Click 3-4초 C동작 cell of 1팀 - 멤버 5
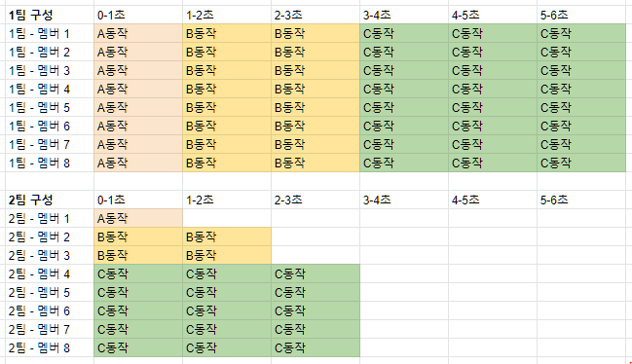Image resolution: width=632 pixels, height=364 pixels. coord(404,107)
